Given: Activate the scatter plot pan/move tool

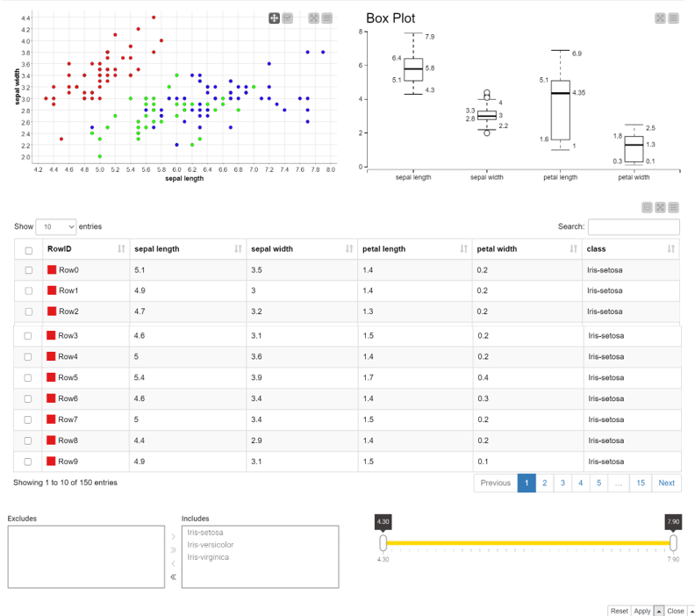Looking at the screenshot, I should (x=274, y=18).
